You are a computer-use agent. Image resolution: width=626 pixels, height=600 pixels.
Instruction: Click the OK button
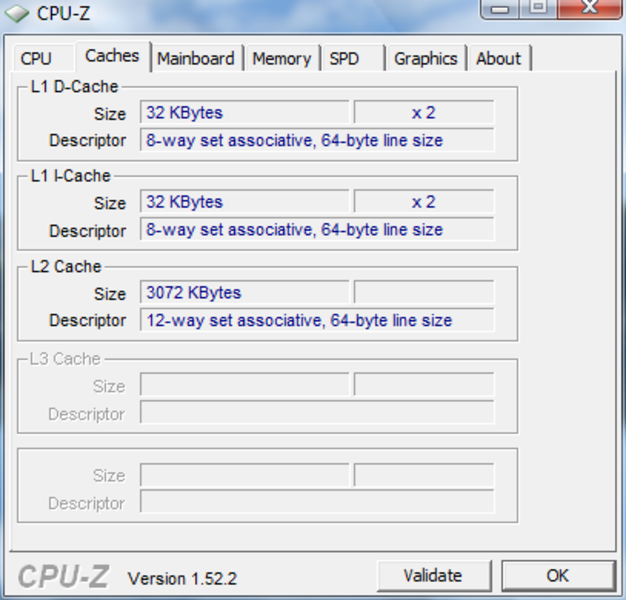pyautogui.click(x=558, y=576)
